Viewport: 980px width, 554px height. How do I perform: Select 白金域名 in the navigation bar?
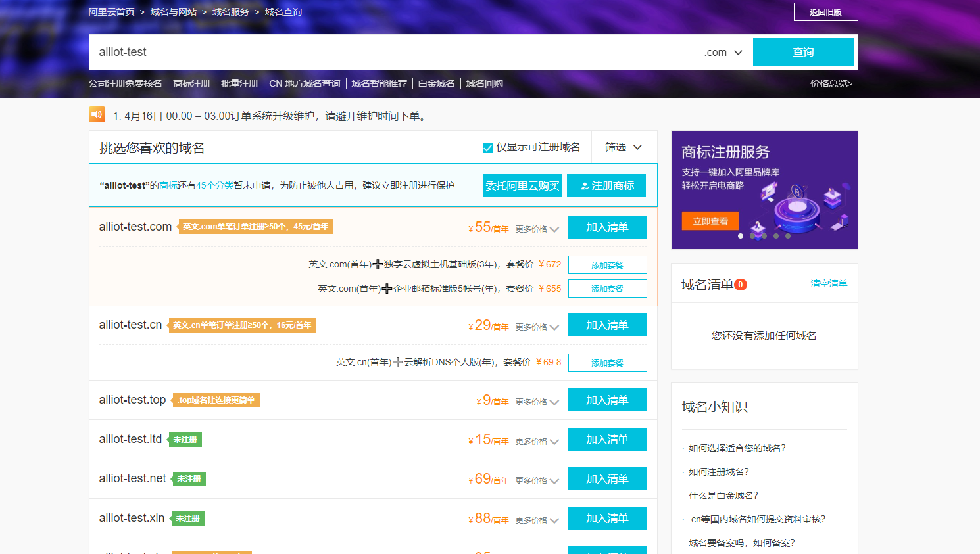435,83
